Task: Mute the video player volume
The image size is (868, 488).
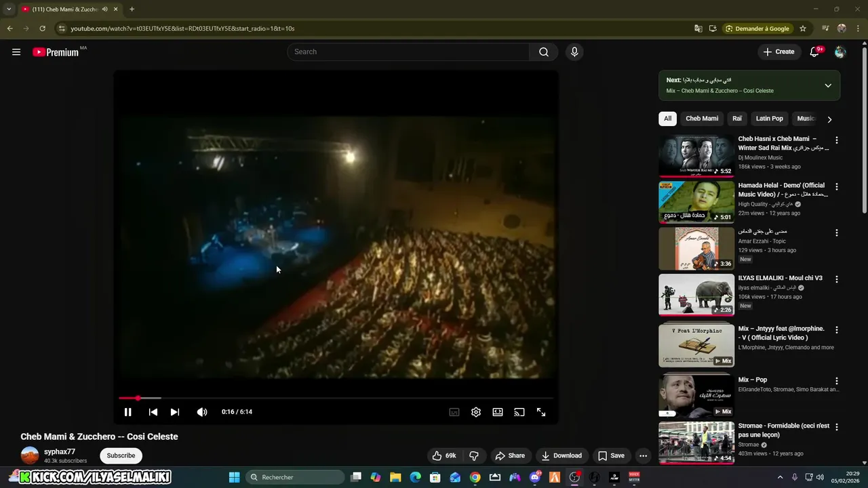Action: [x=202, y=412]
